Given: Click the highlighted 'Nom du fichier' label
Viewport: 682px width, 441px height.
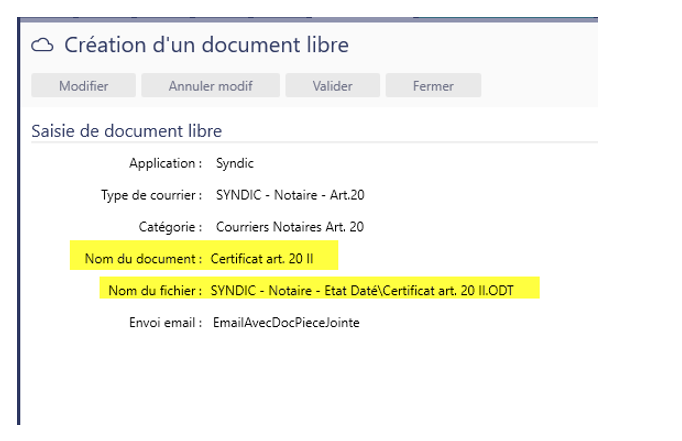Looking at the screenshot, I should 155,291.
